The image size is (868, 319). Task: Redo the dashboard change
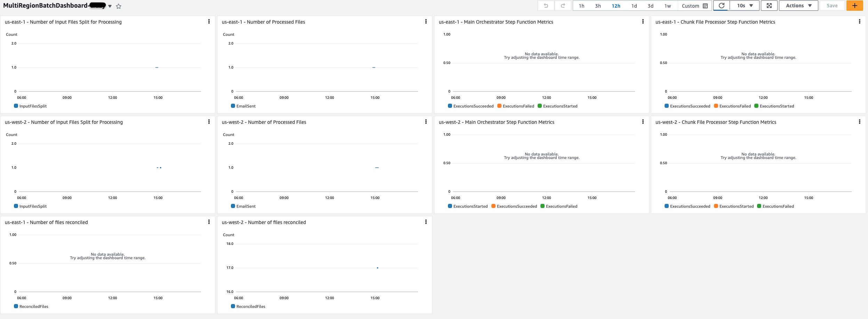563,6
